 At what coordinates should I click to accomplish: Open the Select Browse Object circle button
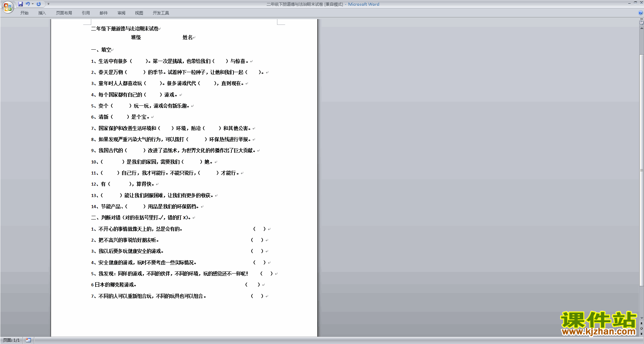click(x=641, y=329)
